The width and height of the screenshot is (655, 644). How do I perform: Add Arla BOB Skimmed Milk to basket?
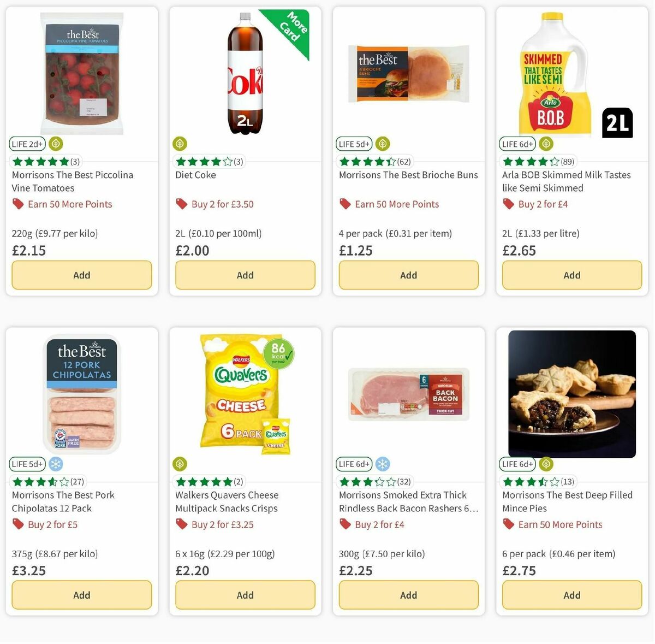[x=571, y=275]
